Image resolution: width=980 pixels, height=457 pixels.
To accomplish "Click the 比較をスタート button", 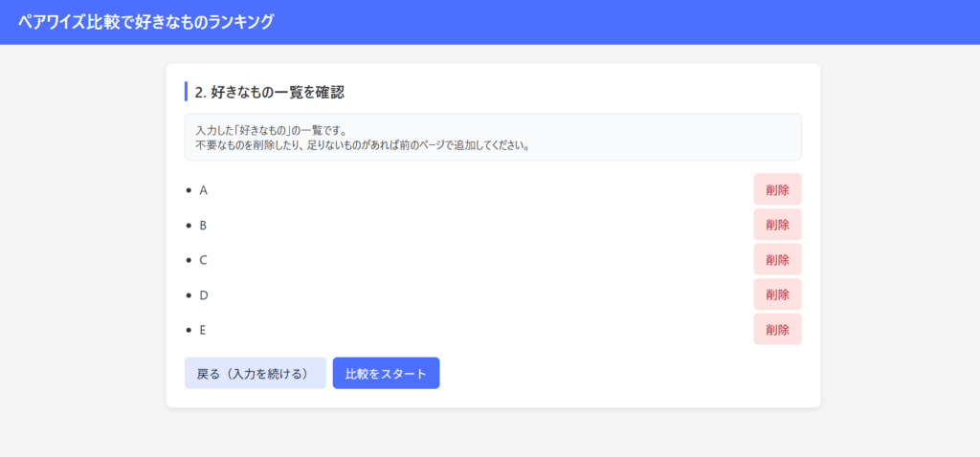I will pos(386,374).
